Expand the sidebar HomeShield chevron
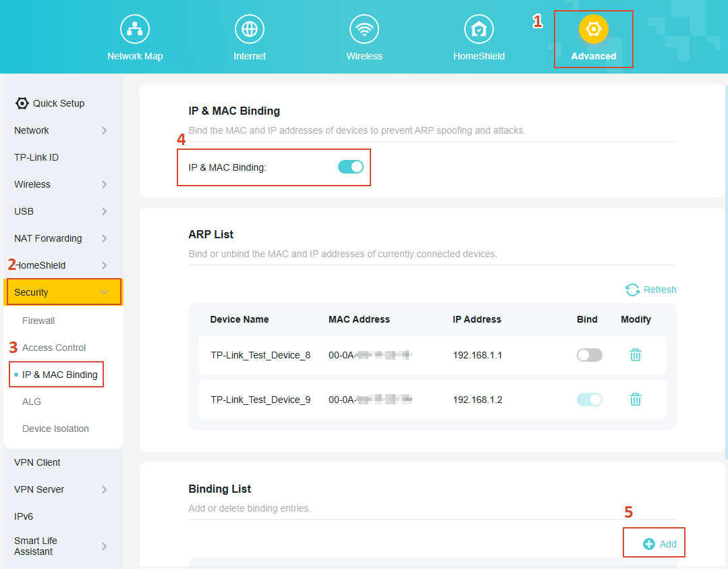This screenshot has height=569, width=728. [x=105, y=265]
